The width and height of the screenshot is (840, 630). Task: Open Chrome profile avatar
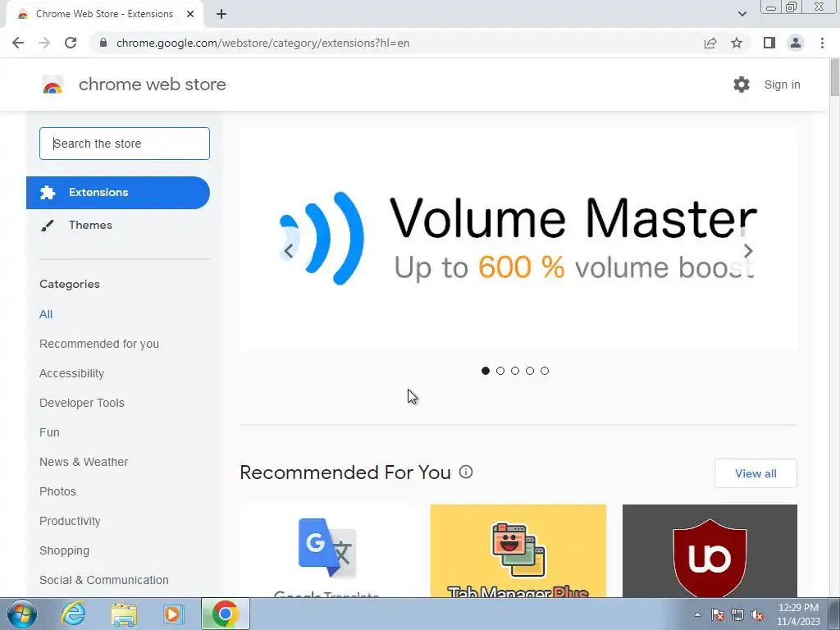tap(796, 43)
